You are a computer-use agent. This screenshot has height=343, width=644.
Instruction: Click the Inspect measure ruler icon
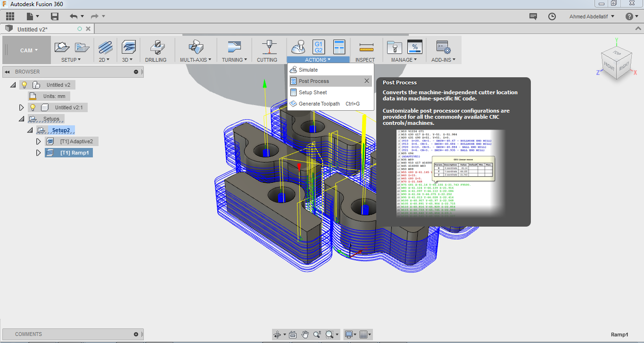click(366, 47)
